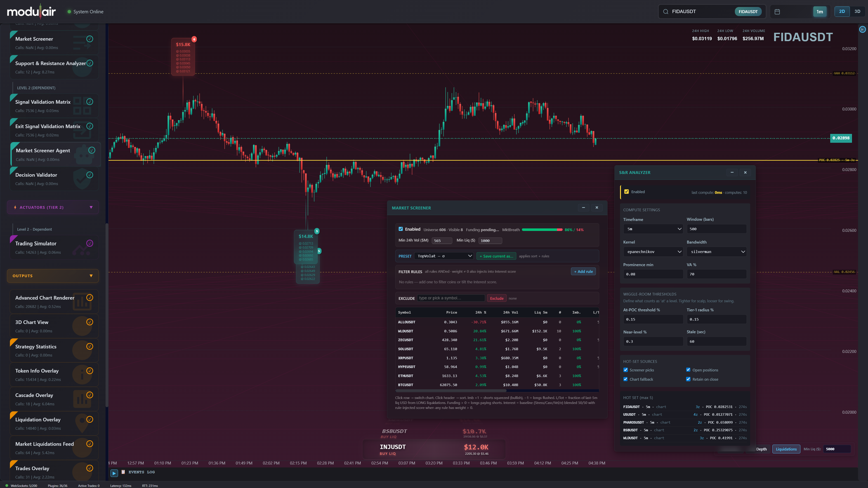Select the 1m timeframe button
The height and width of the screenshot is (488, 868).
(x=819, y=12)
